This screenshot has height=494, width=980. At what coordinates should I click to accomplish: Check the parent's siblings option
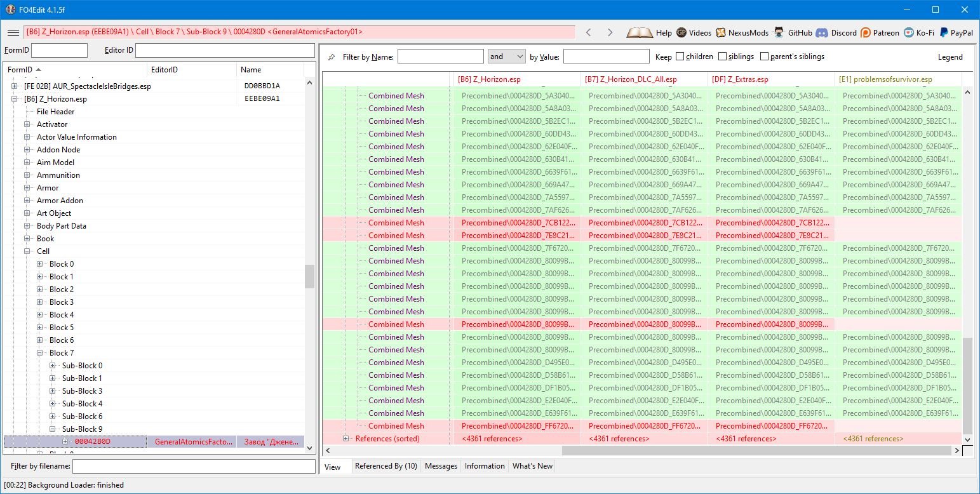click(x=764, y=57)
